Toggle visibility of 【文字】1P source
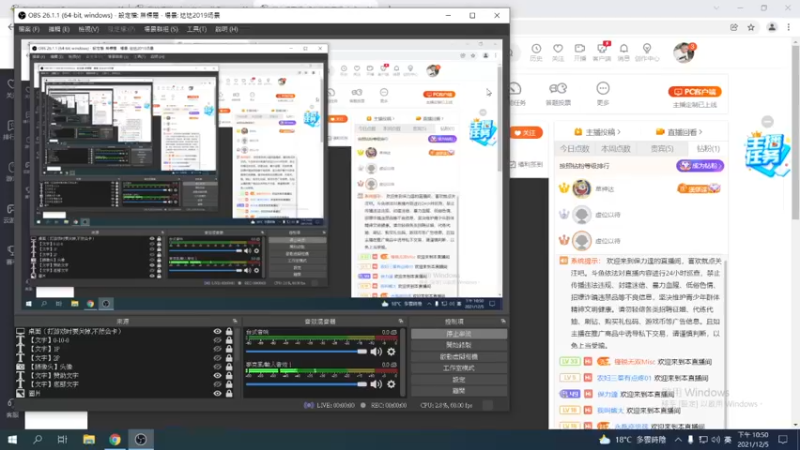Viewport: 800px width, 450px height. coord(217,349)
